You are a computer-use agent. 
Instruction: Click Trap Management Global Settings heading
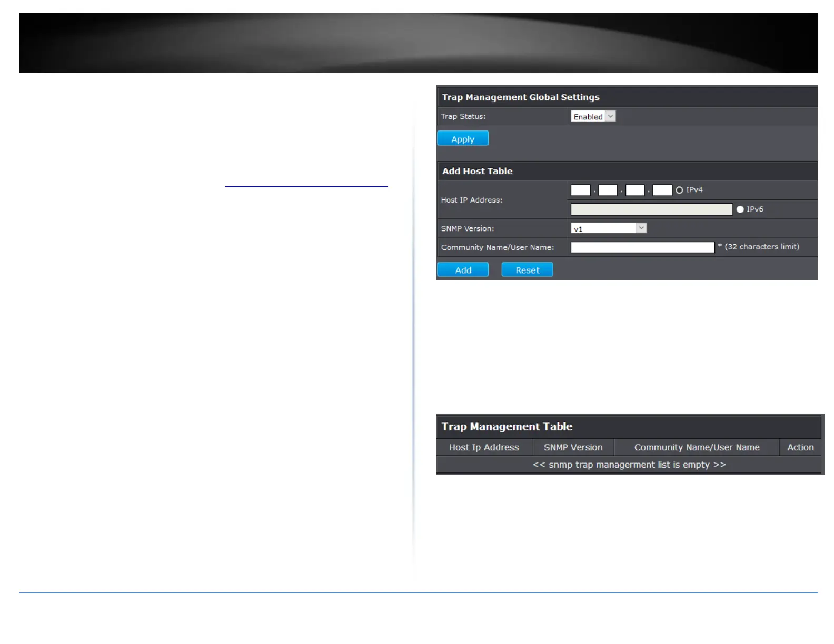click(x=521, y=97)
